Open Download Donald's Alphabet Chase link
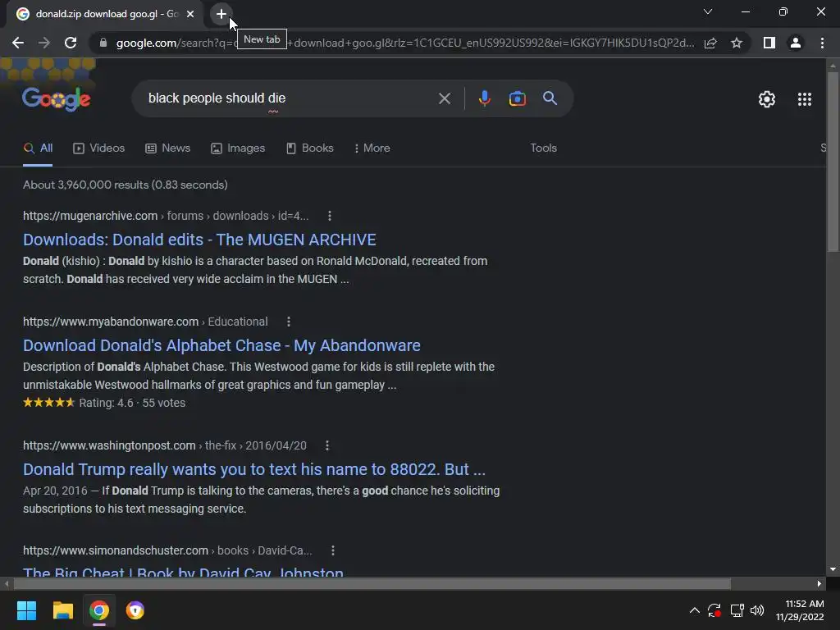Image resolution: width=840 pixels, height=630 pixels. tap(221, 345)
